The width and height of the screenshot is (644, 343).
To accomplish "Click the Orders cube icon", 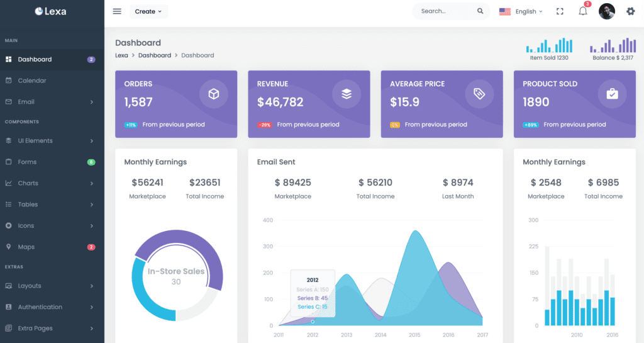I will click(x=214, y=94).
